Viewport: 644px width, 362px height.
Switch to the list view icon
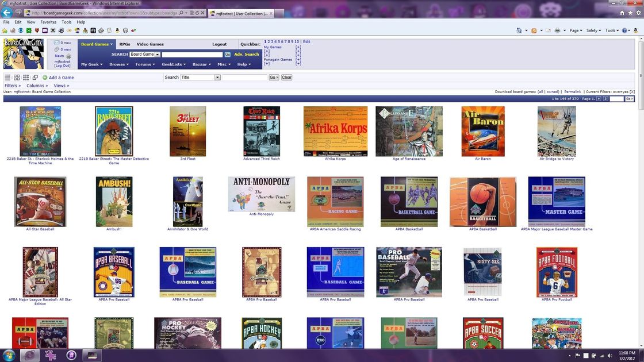click(x=7, y=78)
